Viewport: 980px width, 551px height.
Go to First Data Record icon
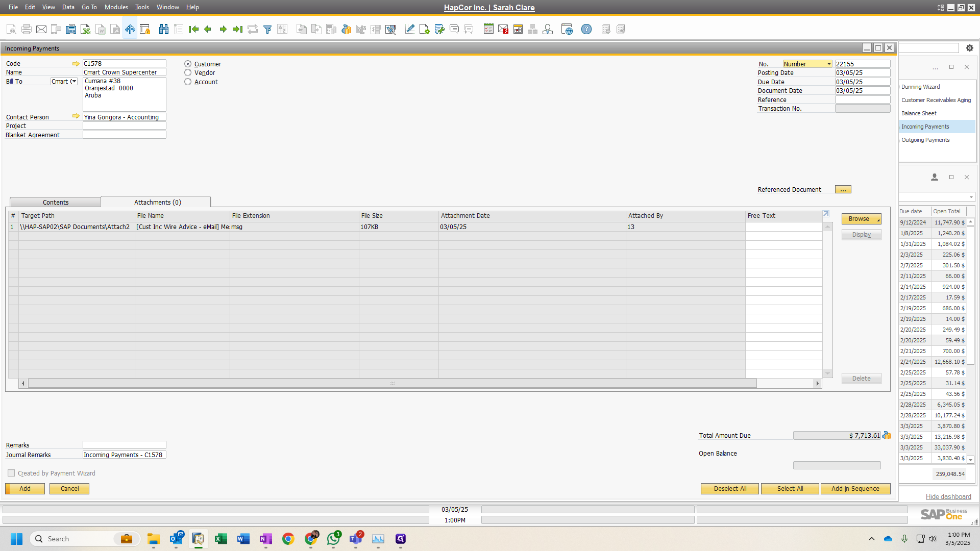[193, 29]
